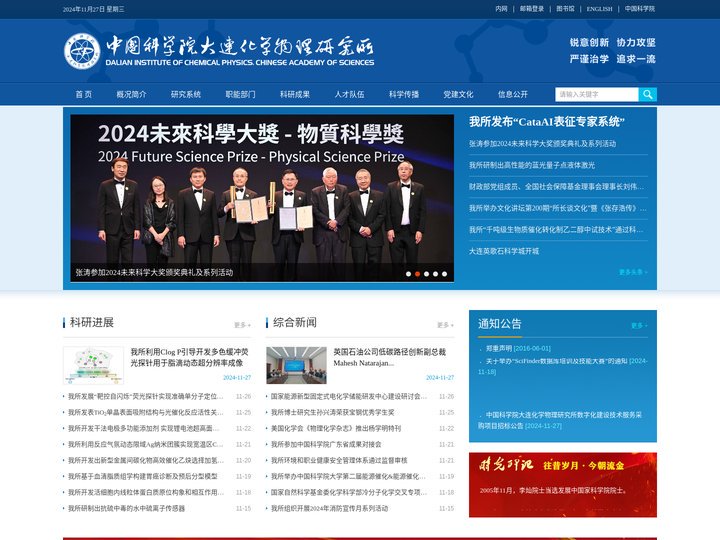The height and width of the screenshot is (540, 720).
Task: Open the 数字化建设技术服务采购 notice
Action: pos(560,420)
